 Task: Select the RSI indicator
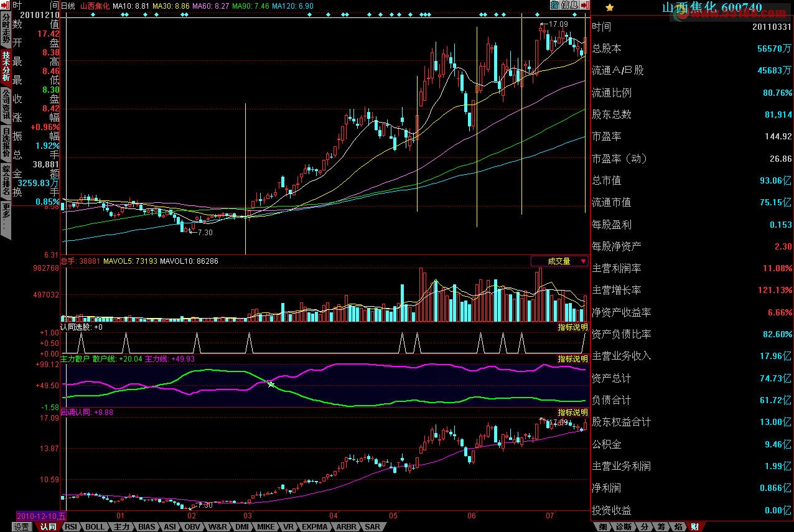click(72, 526)
